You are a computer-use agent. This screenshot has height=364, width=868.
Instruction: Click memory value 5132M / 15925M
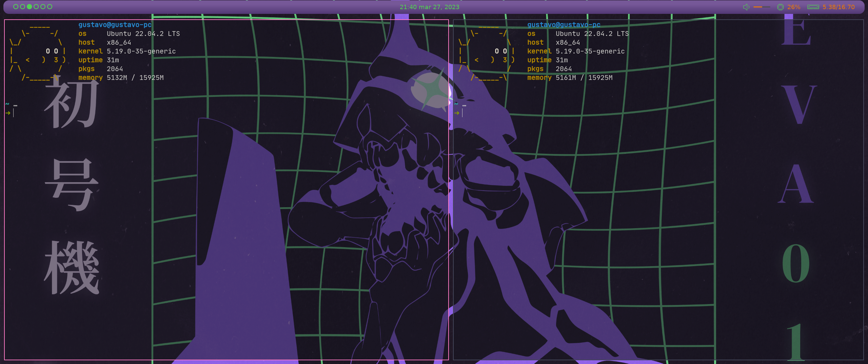pos(135,78)
